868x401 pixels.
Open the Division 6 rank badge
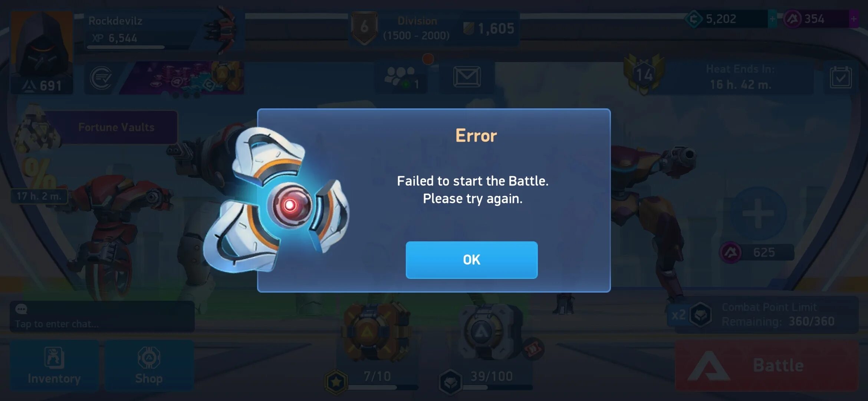tap(364, 28)
